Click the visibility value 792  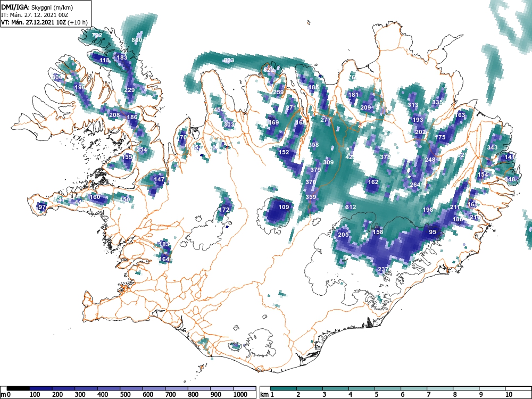point(97,35)
